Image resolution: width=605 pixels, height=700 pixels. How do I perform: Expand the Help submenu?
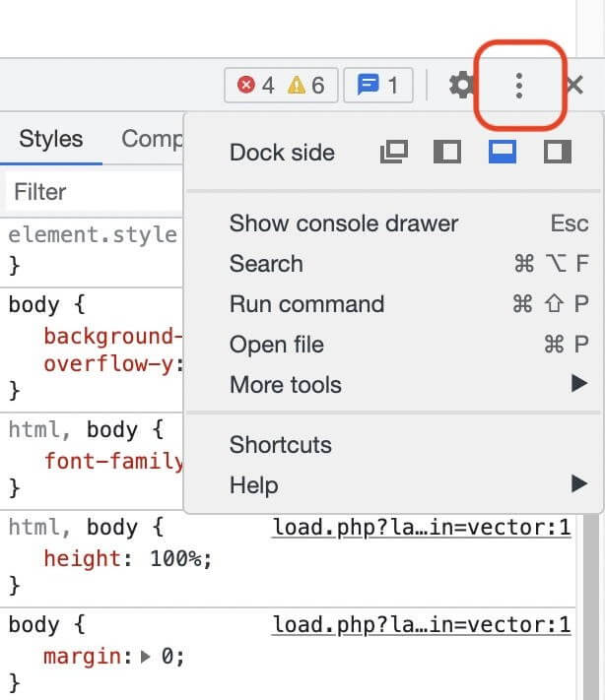(393, 484)
